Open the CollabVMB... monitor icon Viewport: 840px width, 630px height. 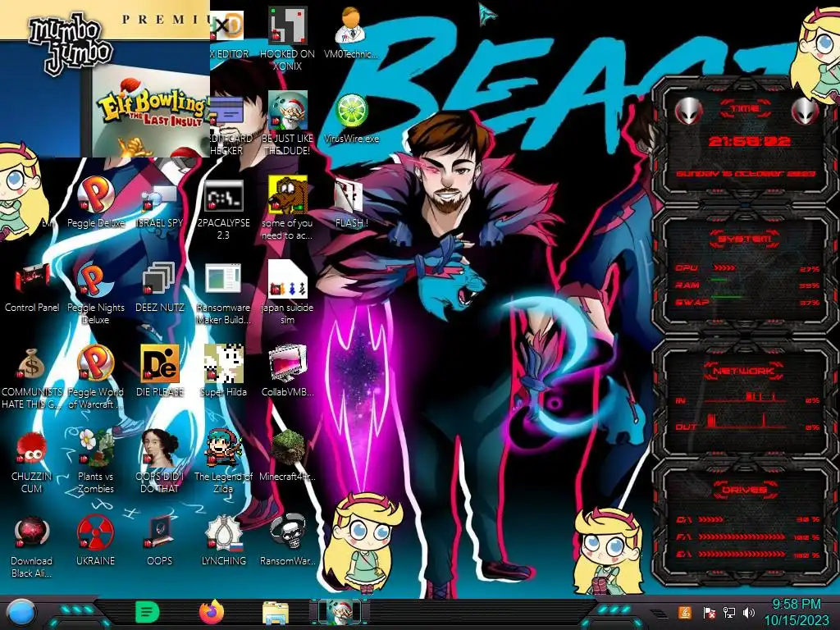(287, 372)
